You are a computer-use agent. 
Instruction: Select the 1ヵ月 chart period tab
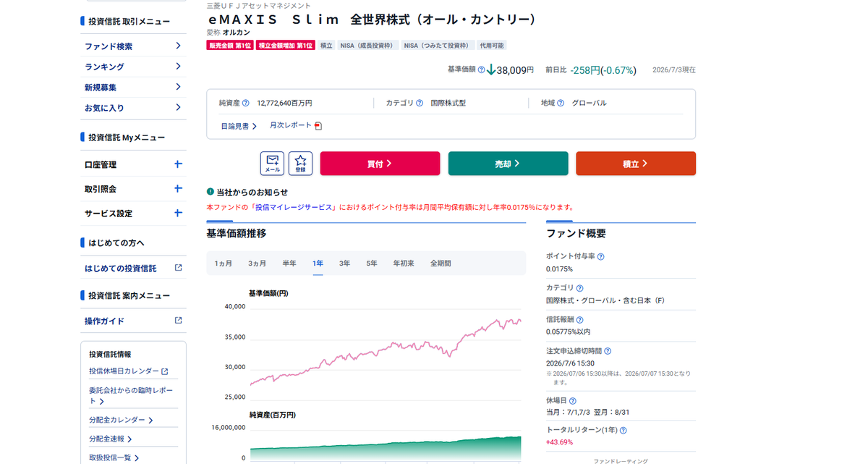tap(224, 263)
